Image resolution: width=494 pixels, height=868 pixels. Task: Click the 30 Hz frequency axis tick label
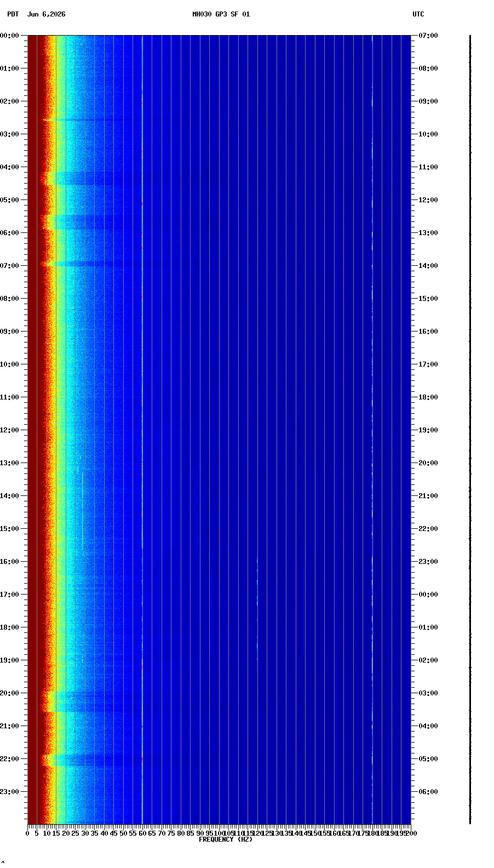85,833
